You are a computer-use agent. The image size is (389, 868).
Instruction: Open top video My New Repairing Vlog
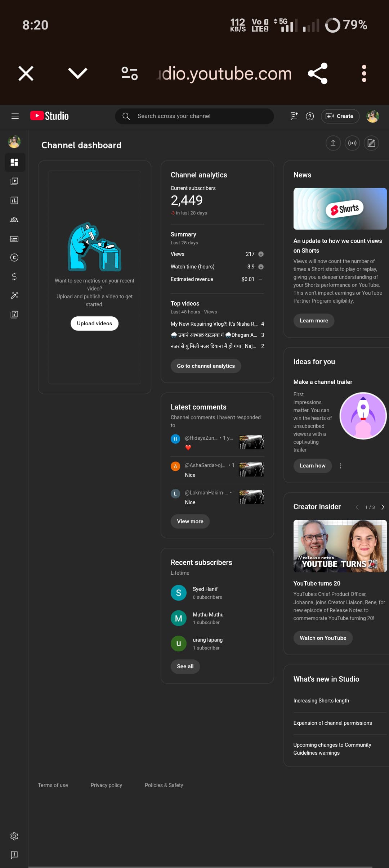coord(214,324)
